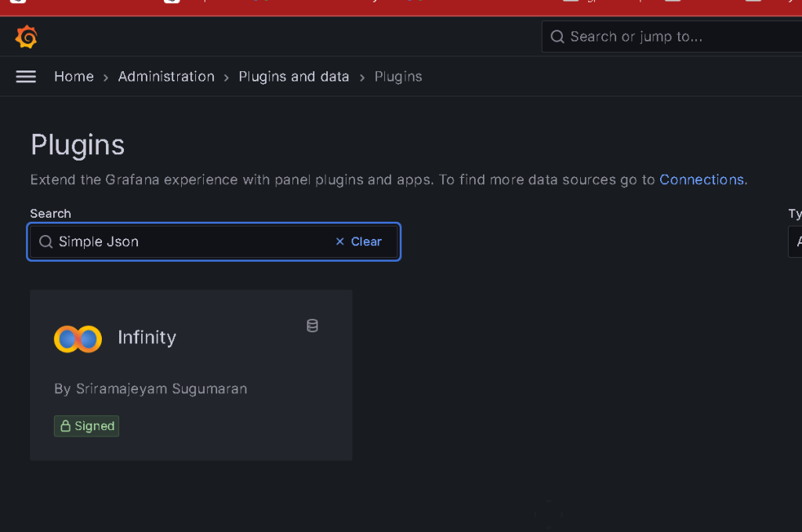Click author text By Sriramajeyam Sugumaran

pos(151,389)
